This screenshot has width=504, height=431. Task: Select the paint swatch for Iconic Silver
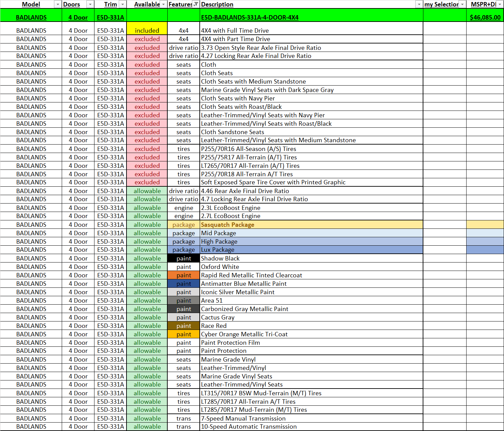click(184, 292)
